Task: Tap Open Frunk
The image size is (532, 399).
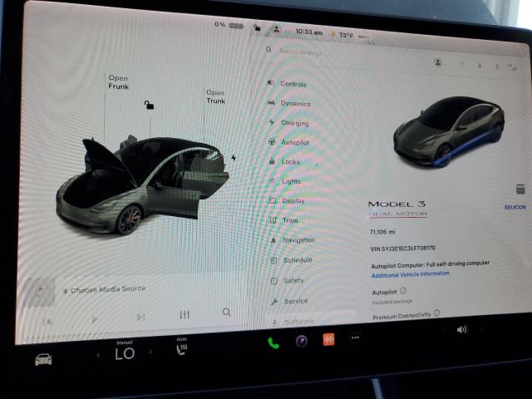Action: (118, 82)
